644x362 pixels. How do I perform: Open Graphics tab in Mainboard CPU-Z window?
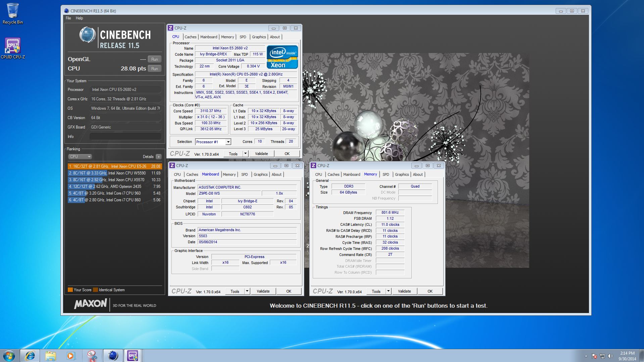260,174
